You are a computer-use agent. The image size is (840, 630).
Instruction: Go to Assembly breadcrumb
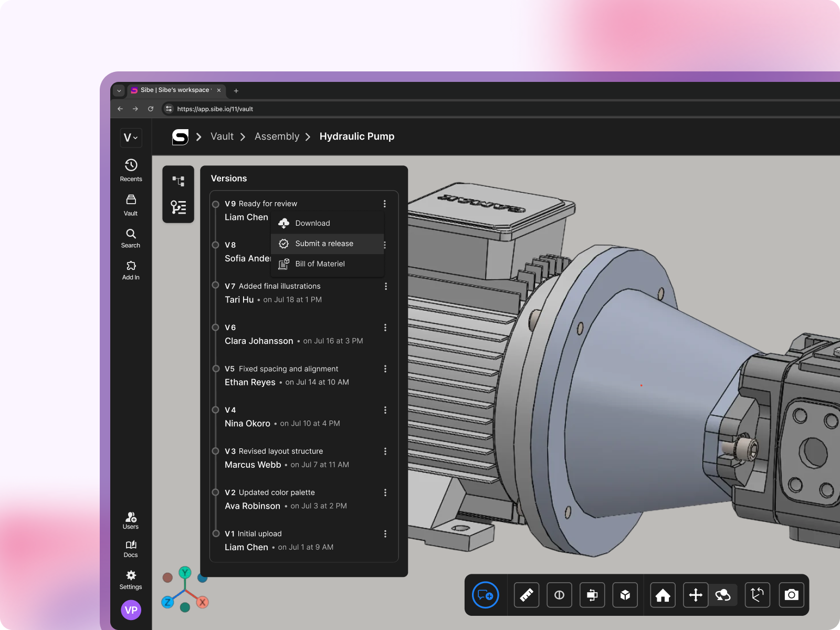[277, 136]
